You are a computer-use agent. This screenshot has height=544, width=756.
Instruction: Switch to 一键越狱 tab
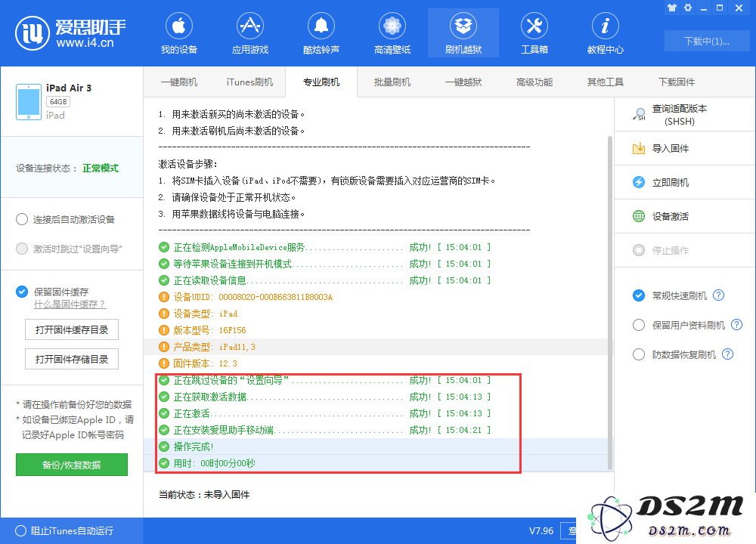coord(463,82)
